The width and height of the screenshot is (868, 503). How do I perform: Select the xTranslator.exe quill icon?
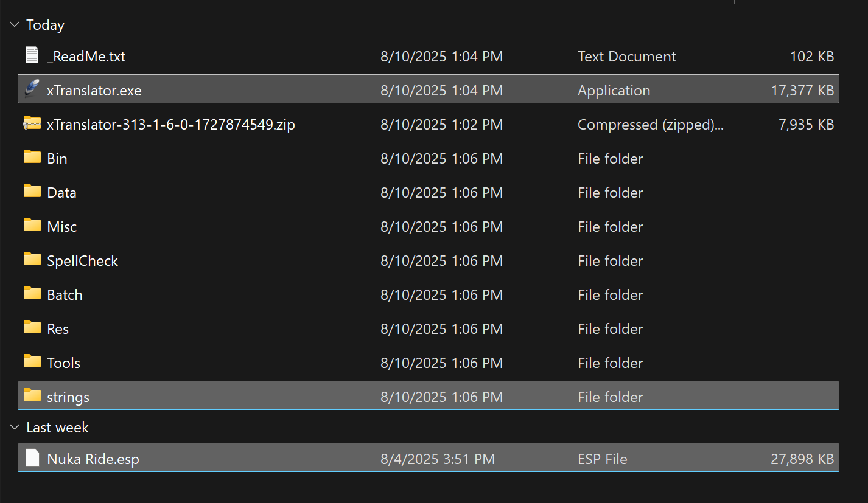click(32, 89)
